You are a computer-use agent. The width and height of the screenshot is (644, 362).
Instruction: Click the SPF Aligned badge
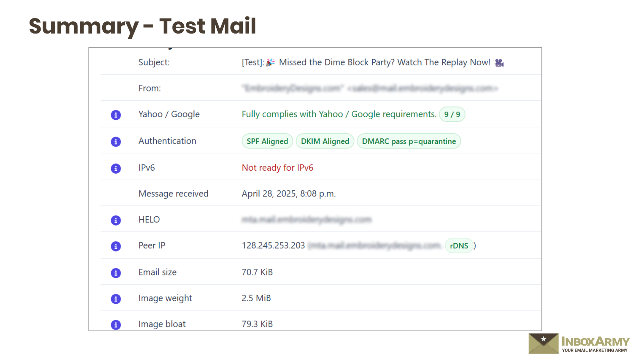(267, 141)
